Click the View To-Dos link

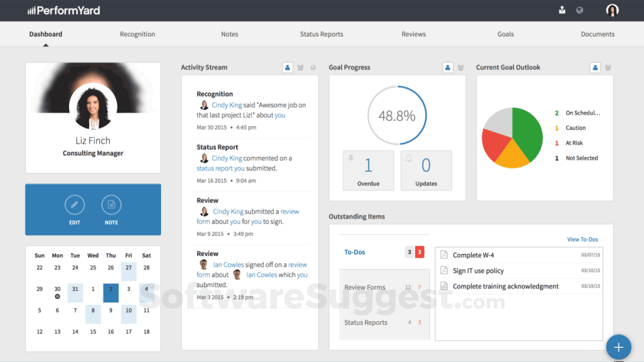[x=582, y=239]
